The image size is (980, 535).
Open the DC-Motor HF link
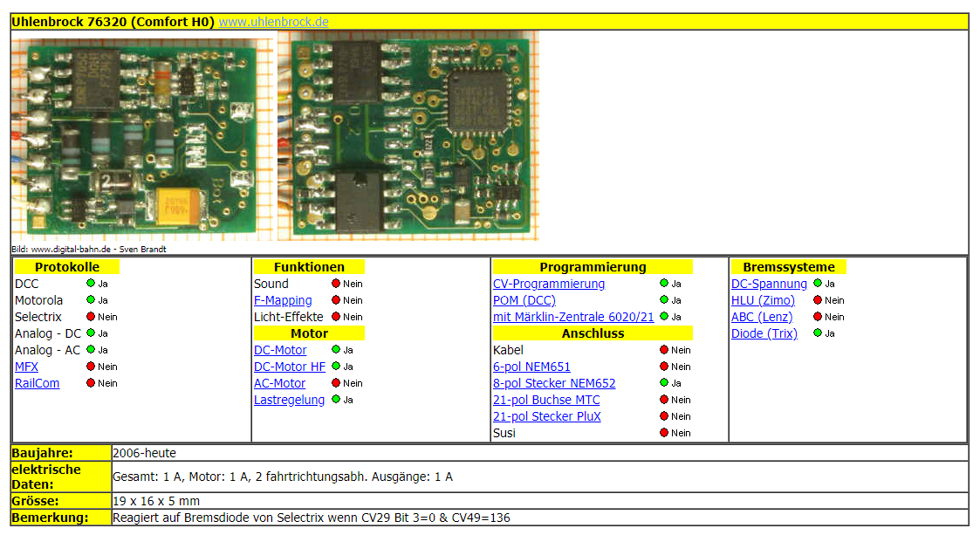pyautogui.click(x=290, y=367)
